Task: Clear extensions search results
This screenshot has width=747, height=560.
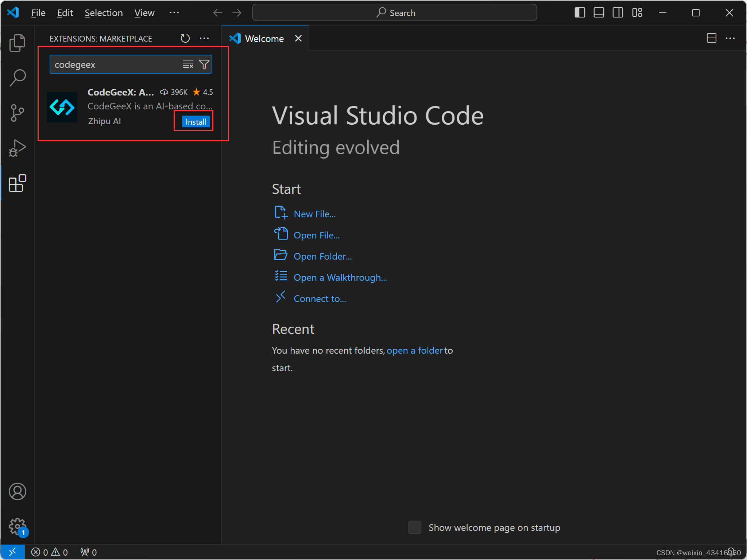Action: point(188,65)
